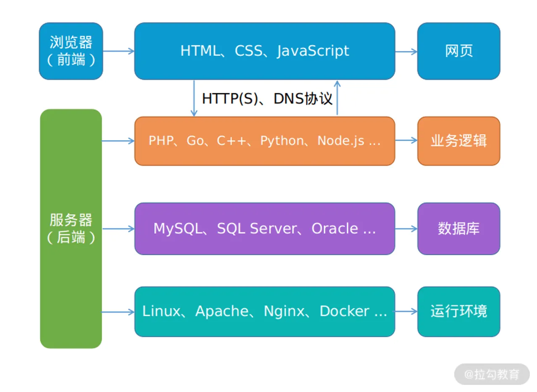Select the MySQL、SQL Server purple box
Viewport: 537px width, 392px height.
click(265, 229)
